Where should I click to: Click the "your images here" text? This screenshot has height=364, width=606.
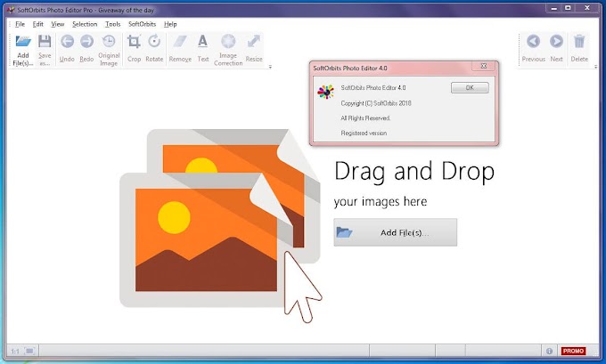click(x=381, y=202)
